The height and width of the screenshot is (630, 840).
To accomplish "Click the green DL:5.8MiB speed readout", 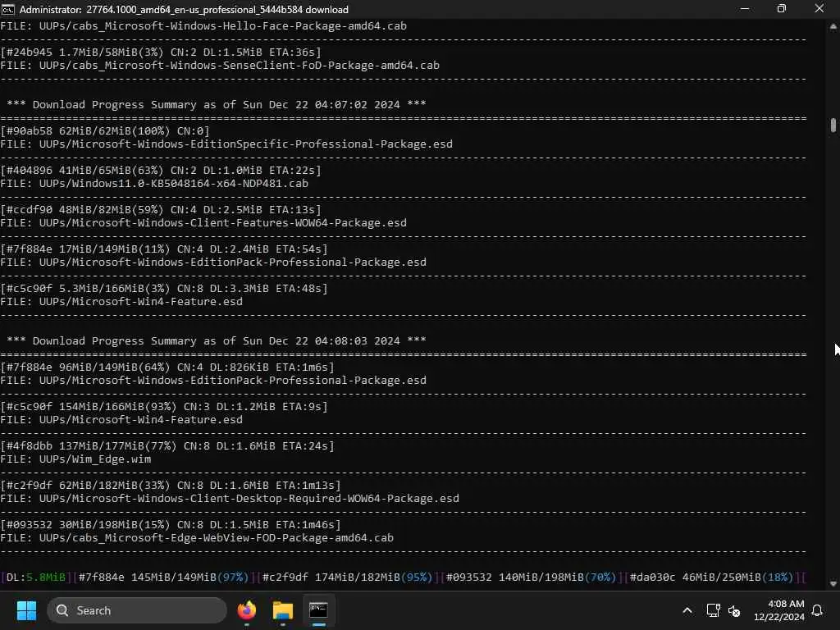I will [x=36, y=577].
